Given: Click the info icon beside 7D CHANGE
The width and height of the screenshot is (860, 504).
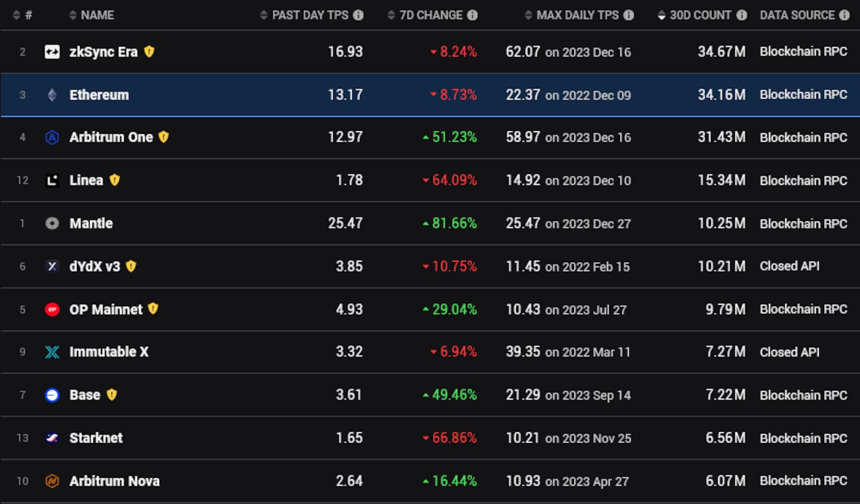Looking at the screenshot, I should tap(472, 15).
